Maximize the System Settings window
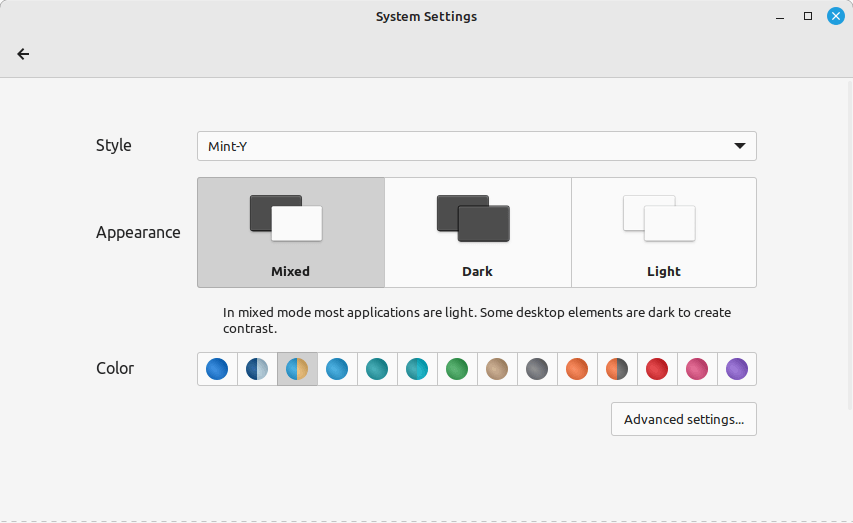Image resolution: width=853 pixels, height=523 pixels. (808, 16)
